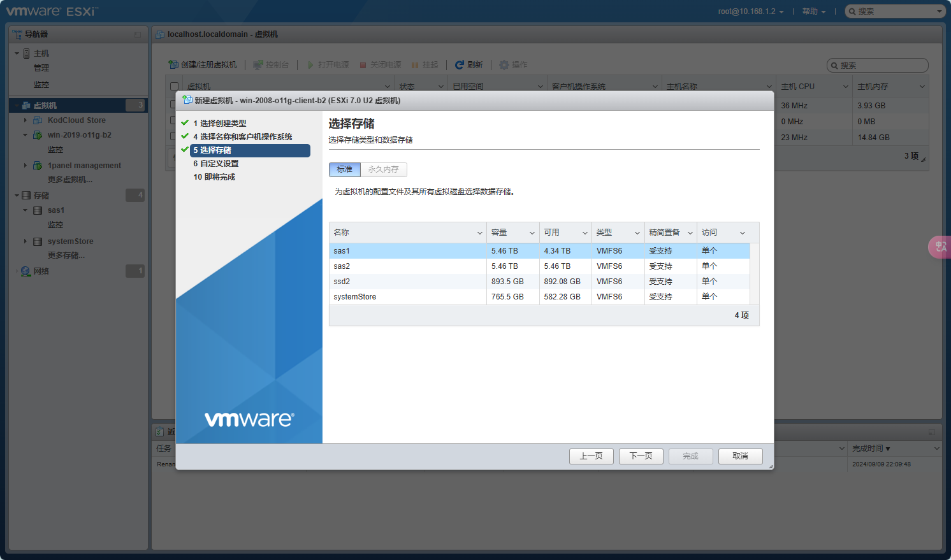951x560 pixels.
Task: Click the Create/Register VM (创建/注册虚拟机) icon
Action: click(x=173, y=65)
